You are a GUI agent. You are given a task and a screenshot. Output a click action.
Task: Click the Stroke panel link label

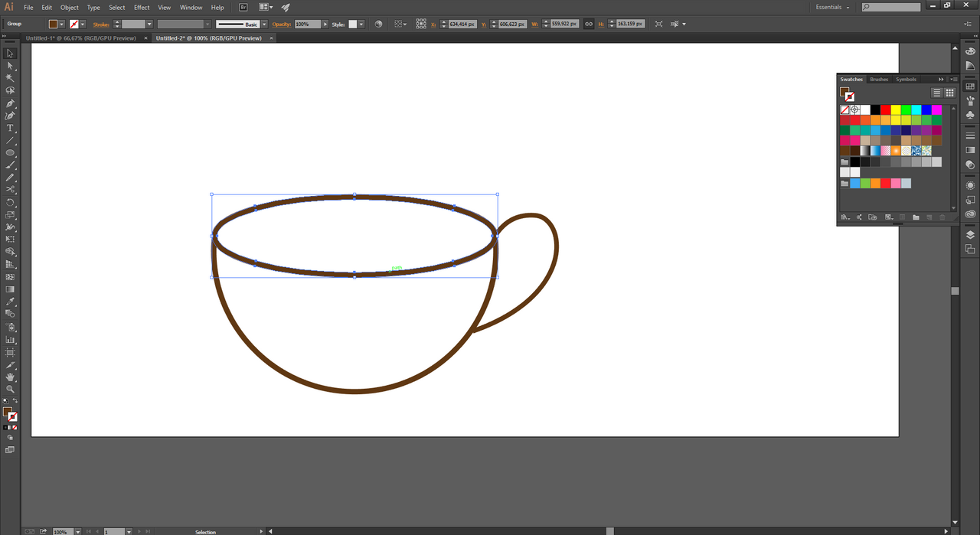101,24
